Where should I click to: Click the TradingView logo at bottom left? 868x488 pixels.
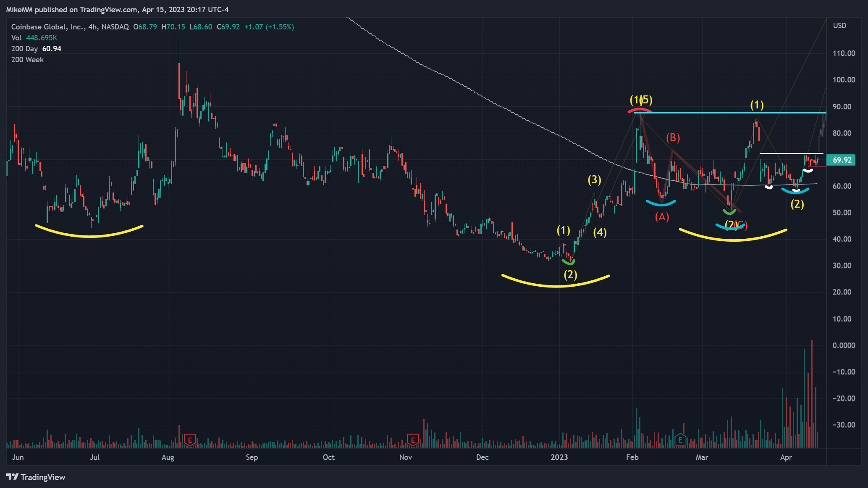[x=36, y=477]
